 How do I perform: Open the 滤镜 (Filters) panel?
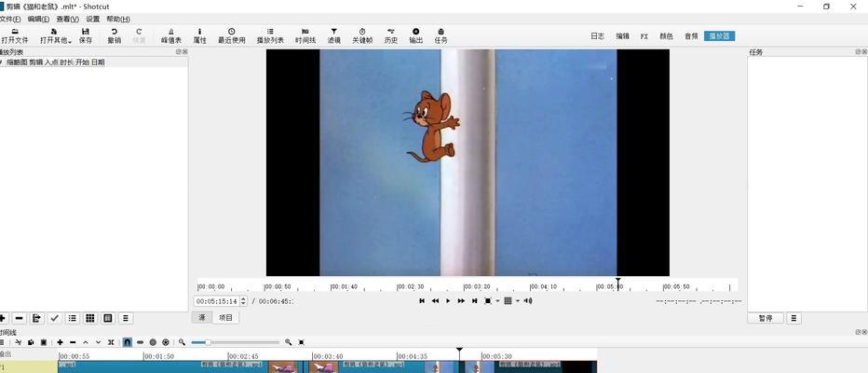click(333, 36)
